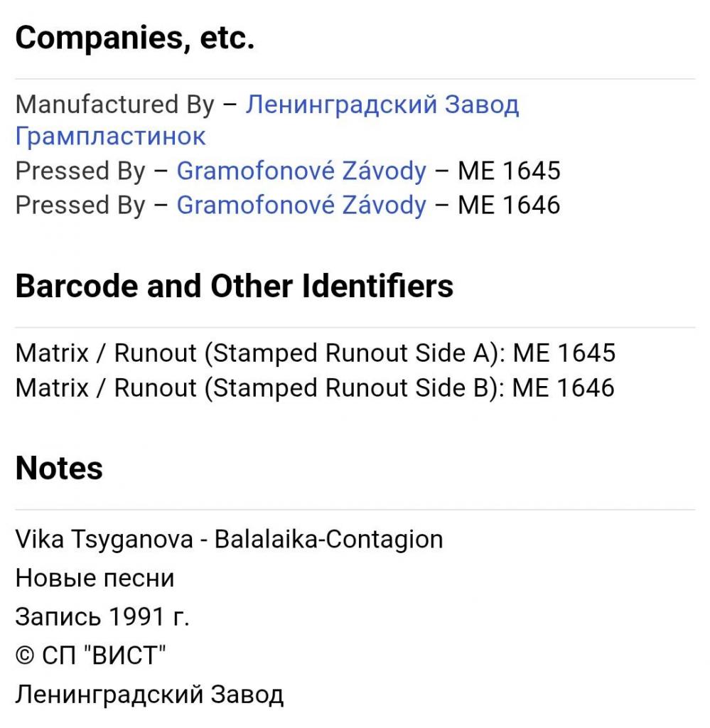This screenshot has height=728, width=710.
Task: Click the Side B runout value ME 1646
Action: pyautogui.click(x=564, y=387)
